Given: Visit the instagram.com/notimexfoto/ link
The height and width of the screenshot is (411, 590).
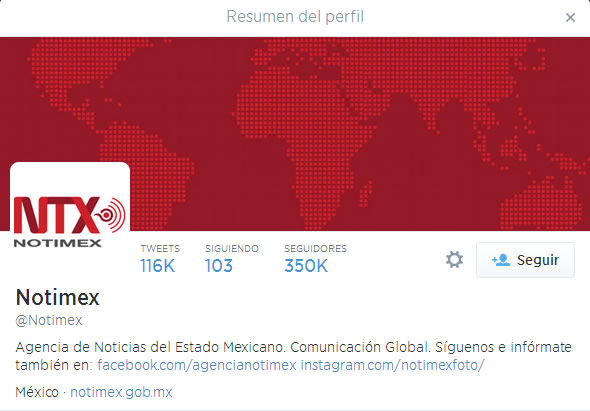Looking at the screenshot, I should (x=392, y=365).
